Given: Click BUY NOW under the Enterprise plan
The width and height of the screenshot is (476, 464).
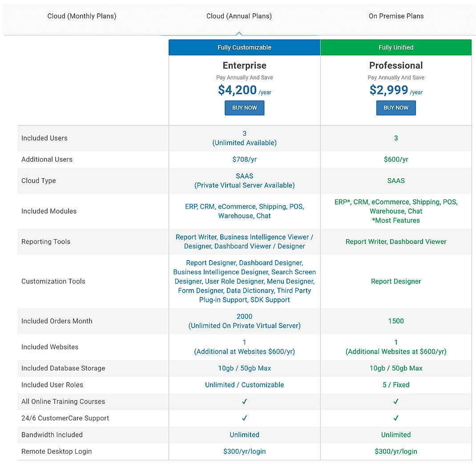Looking at the screenshot, I should 244,108.
